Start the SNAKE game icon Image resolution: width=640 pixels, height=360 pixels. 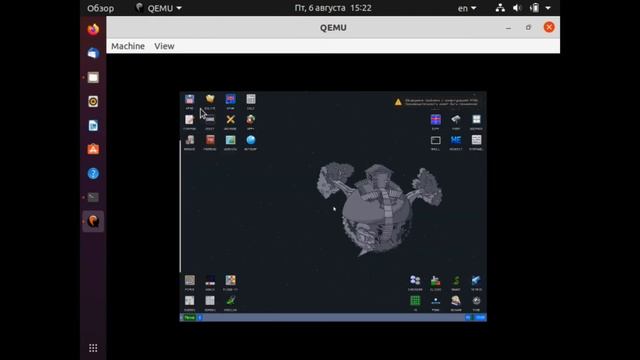[456, 280]
